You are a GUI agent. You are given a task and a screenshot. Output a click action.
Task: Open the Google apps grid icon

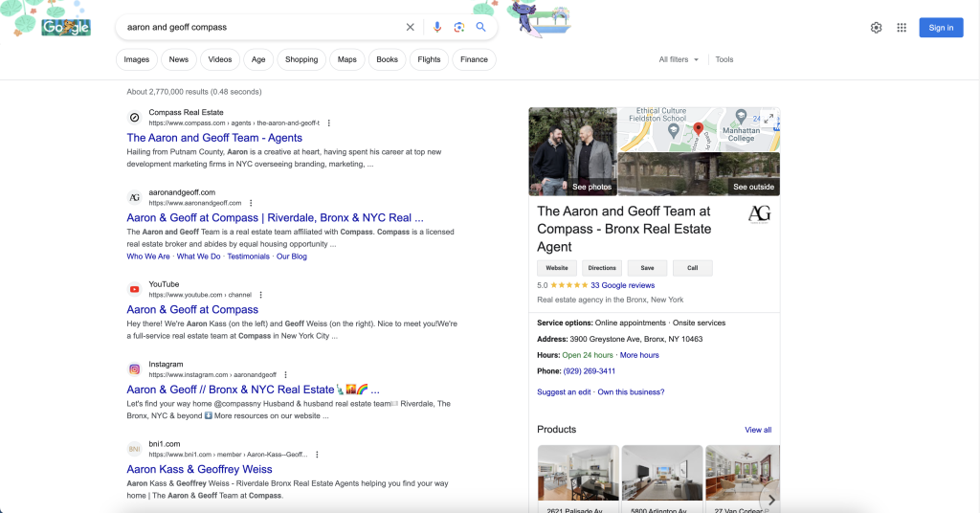pyautogui.click(x=902, y=28)
